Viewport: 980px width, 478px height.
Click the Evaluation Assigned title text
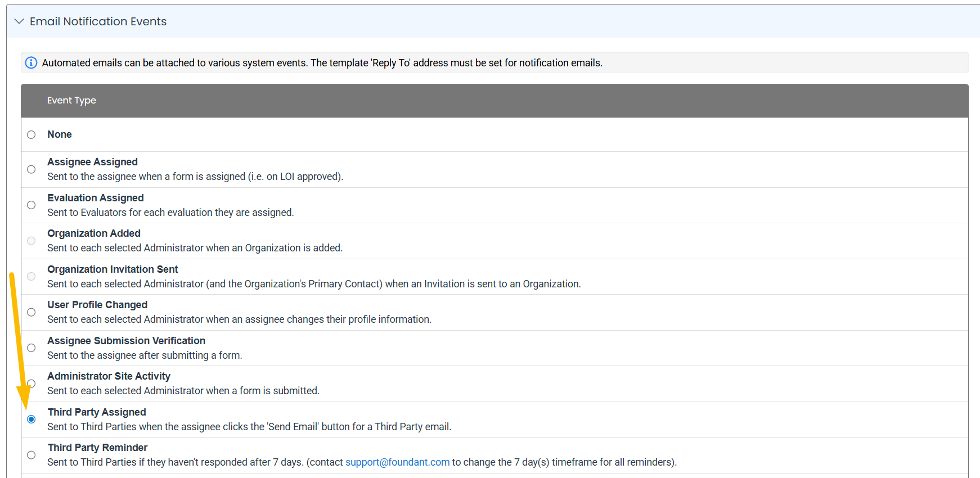point(96,198)
